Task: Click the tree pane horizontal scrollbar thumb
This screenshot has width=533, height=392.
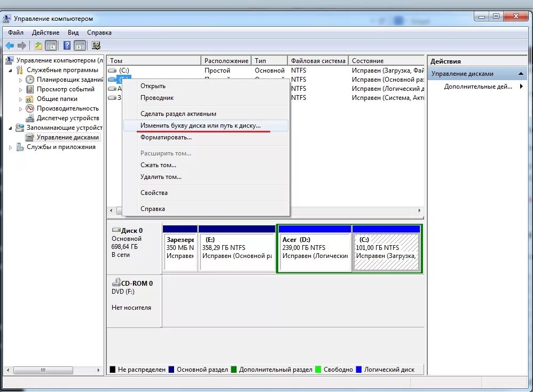Action: [x=43, y=370]
